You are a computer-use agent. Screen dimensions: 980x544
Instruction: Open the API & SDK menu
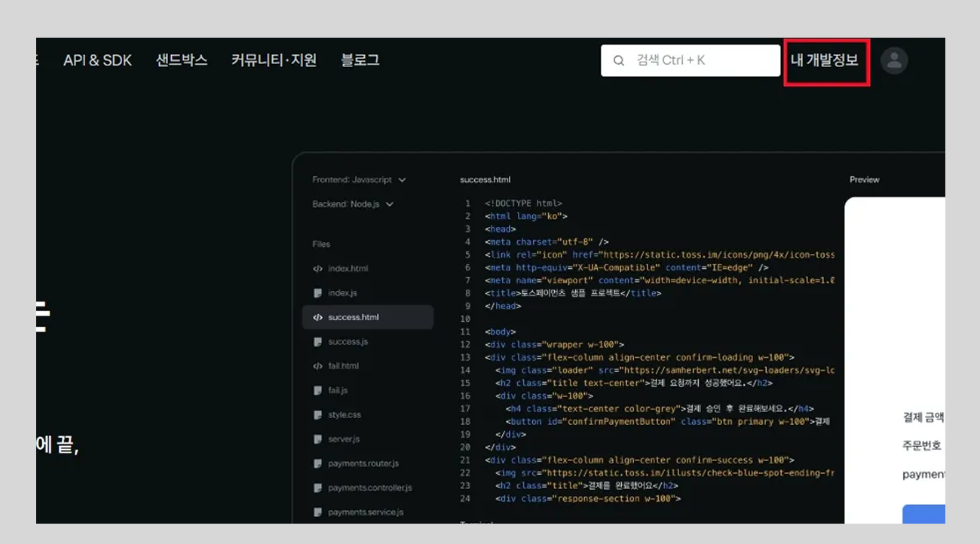[x=97, y=60]
